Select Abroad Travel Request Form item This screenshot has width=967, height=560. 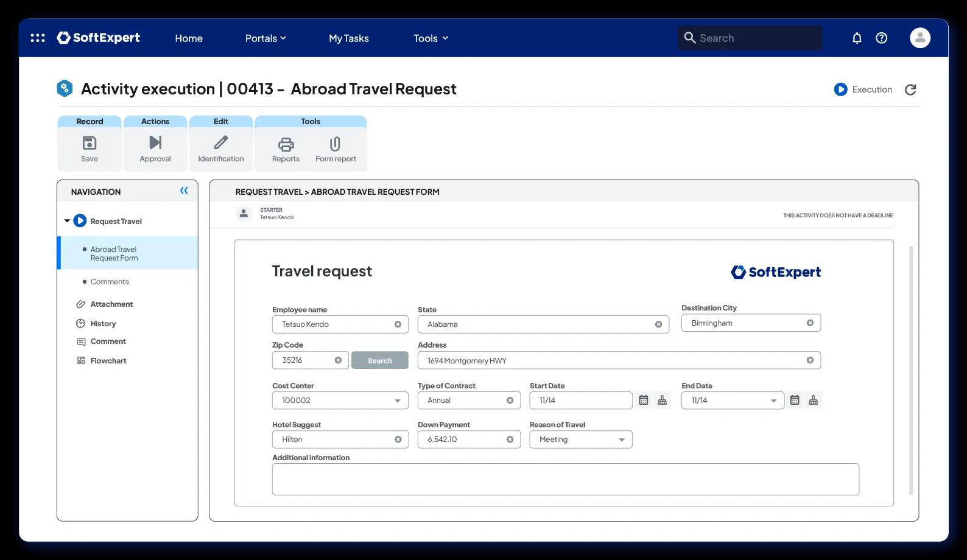128,253
